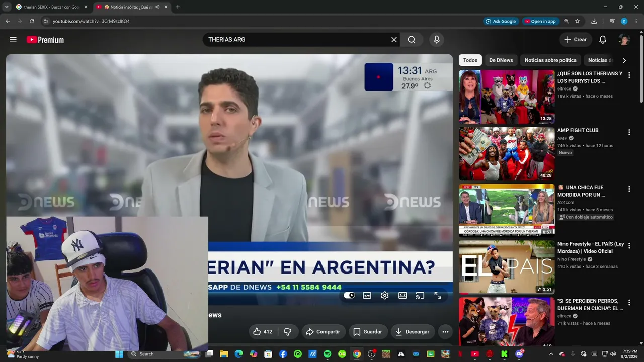Viewport: 644px width, 362px height.
Task: Enter fullscreen video mode
Action: (x=438, y=296)
